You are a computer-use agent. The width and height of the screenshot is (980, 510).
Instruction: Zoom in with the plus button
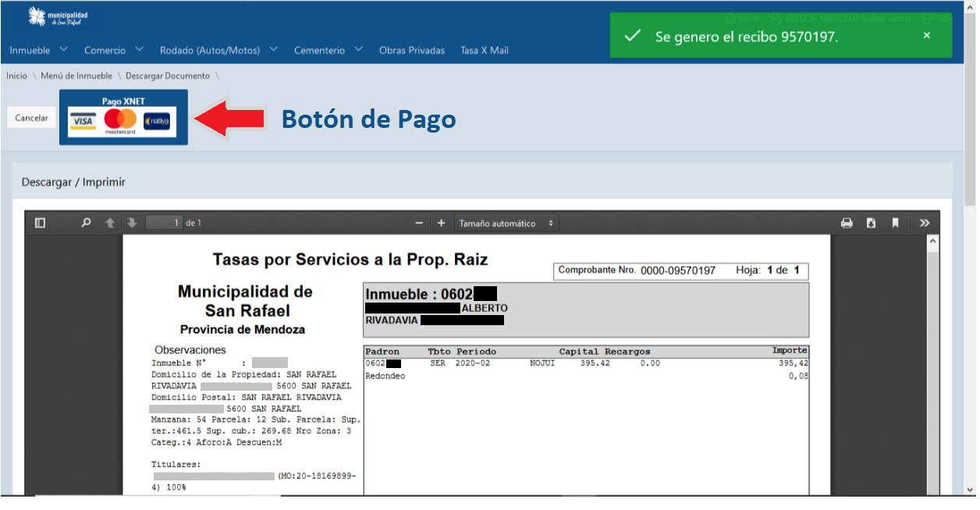point(441,223)
